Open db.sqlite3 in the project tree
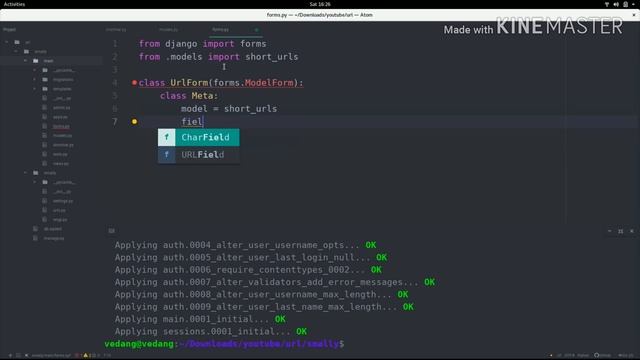 pos(53,229)
